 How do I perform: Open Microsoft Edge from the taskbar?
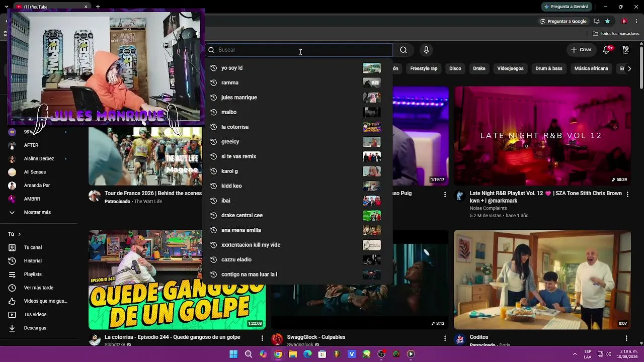(x=307, y=354)
